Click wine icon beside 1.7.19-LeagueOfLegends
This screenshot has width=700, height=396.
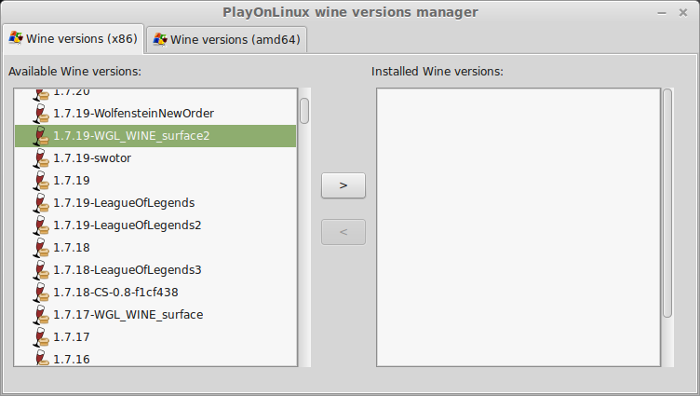pos(41,203)
